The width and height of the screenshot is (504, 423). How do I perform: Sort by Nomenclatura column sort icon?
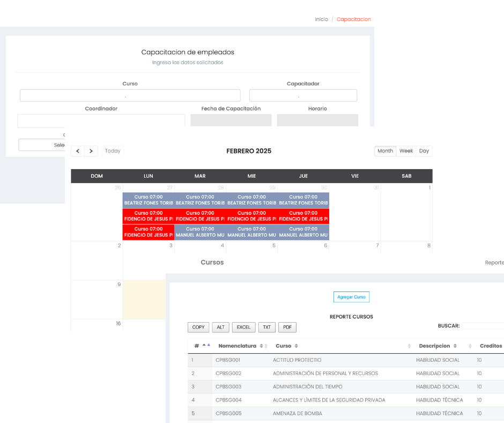click(263, 346)
